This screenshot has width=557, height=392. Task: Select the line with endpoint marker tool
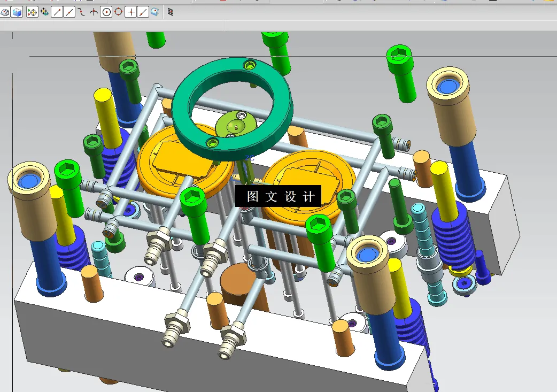click(x=142, y=12)
